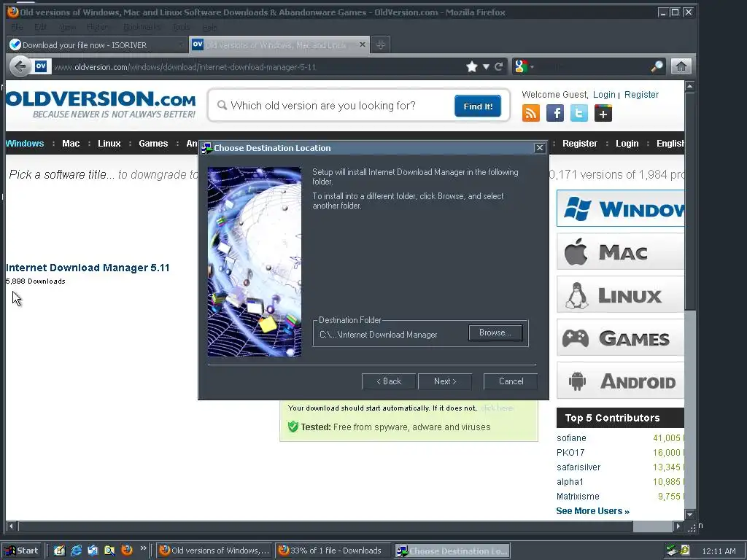Select the Old Versions of Windows tab

pos(279,44)
